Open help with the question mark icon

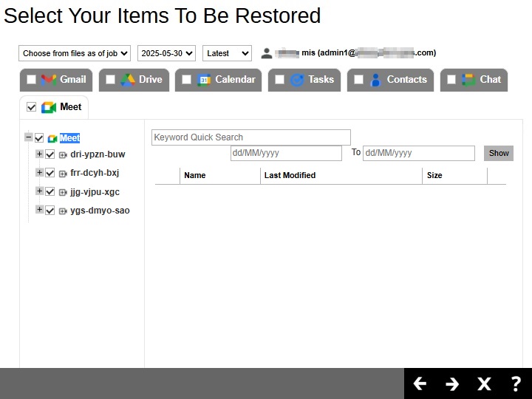516,383
